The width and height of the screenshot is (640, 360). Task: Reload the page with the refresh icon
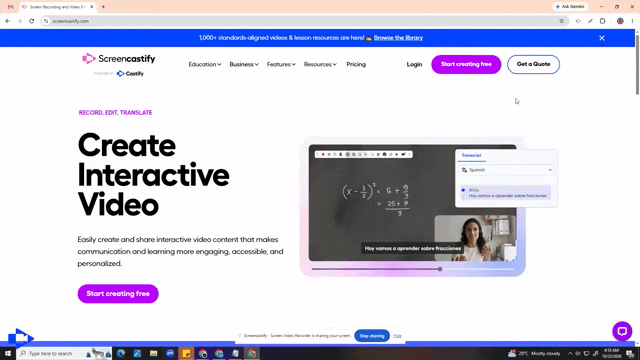32,21
